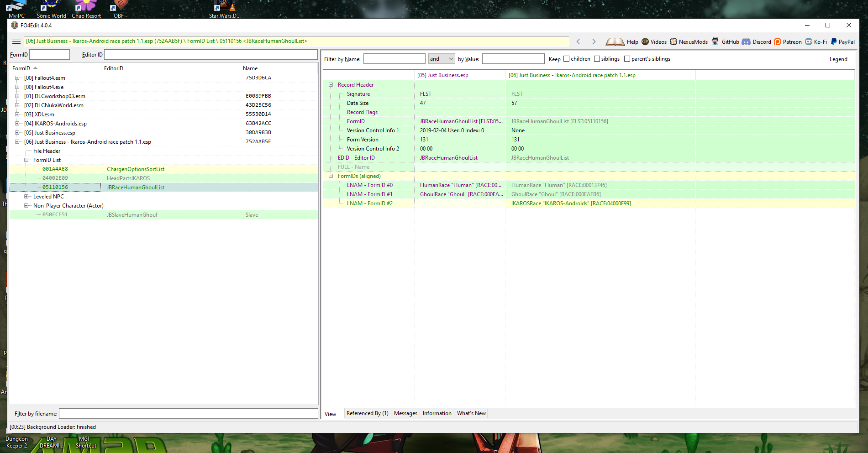This screenshot has height=453, width=868.
Task: Open the GitHub icon link
Action: pyautogui.click(x=715, y=42)
